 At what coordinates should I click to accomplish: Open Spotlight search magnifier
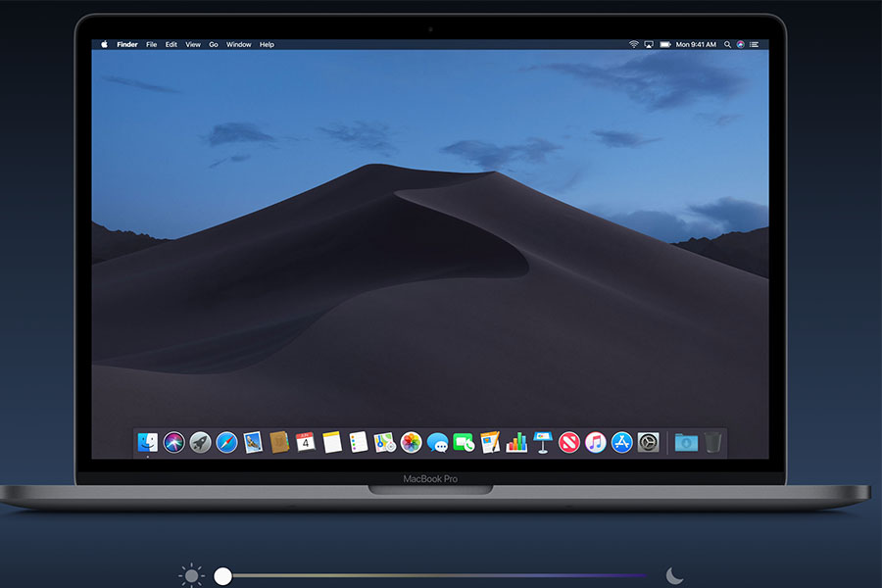point(727,44)
